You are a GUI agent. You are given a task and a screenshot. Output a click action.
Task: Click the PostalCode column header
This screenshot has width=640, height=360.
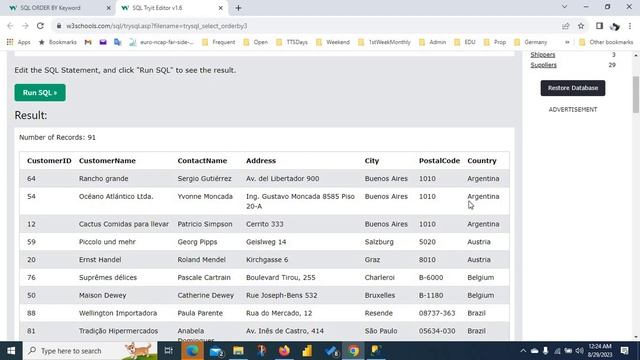[439, 161]
